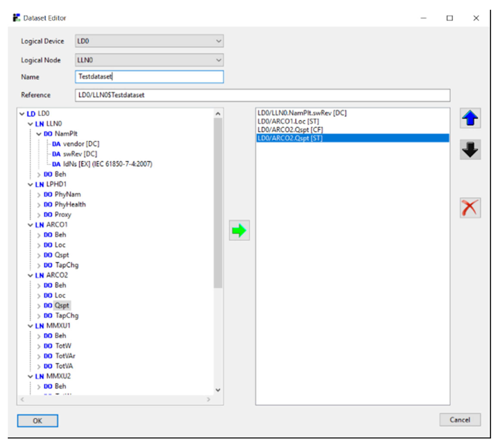Select LD0/ARCO1.Loc [ST] dataset entry
The image size is (499, 448).
tap(288, 121)
